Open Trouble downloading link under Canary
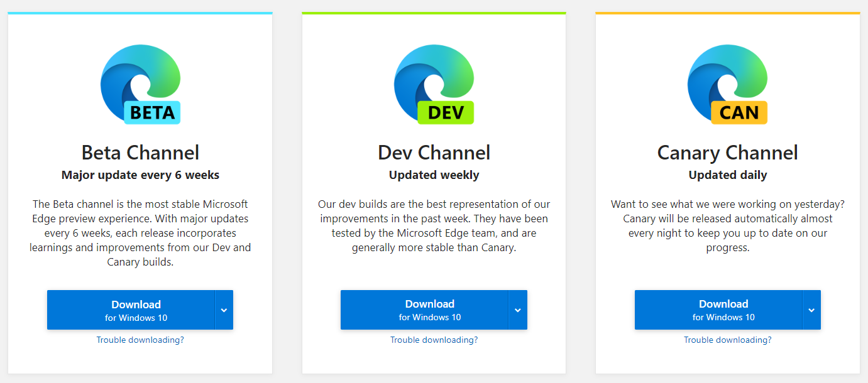 728,340
